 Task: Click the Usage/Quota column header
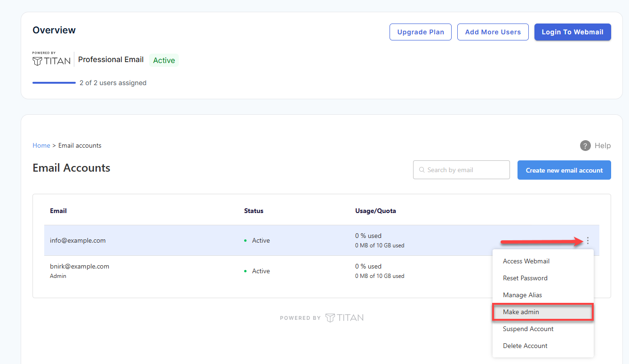(375, 211)
